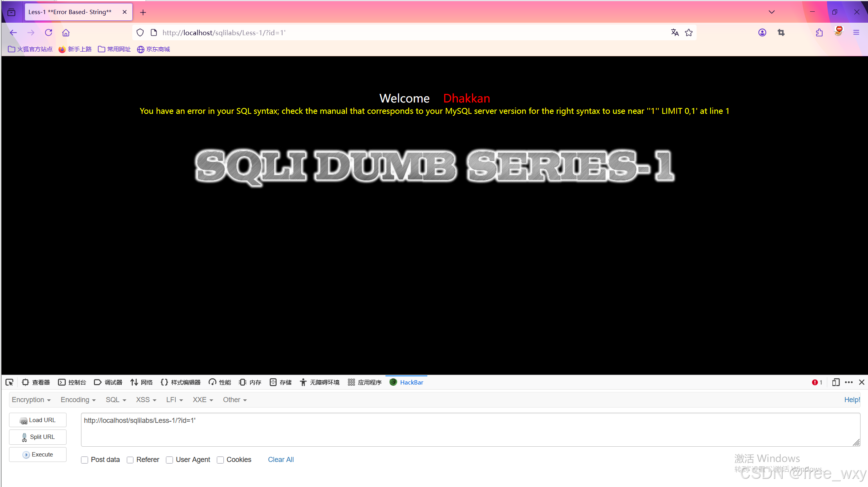The image size is (868, 487).
Task: Click the responsive design mode icon
Action: pyautogui.click(x=836, y=382)
